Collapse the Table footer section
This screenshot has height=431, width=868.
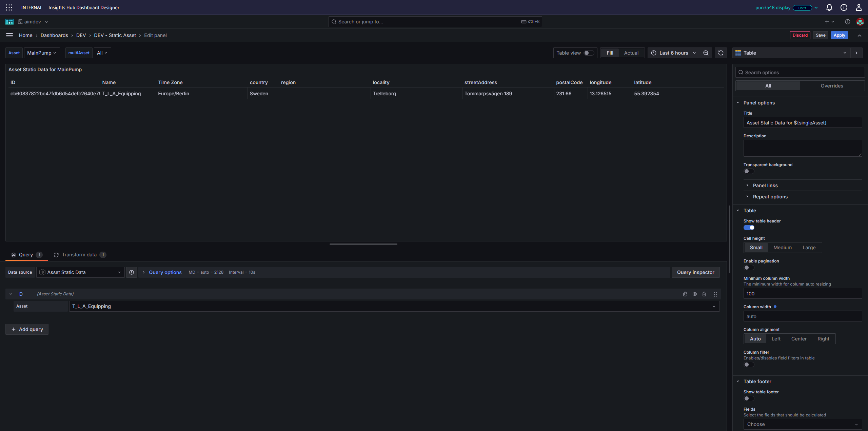tap(757, 381)
